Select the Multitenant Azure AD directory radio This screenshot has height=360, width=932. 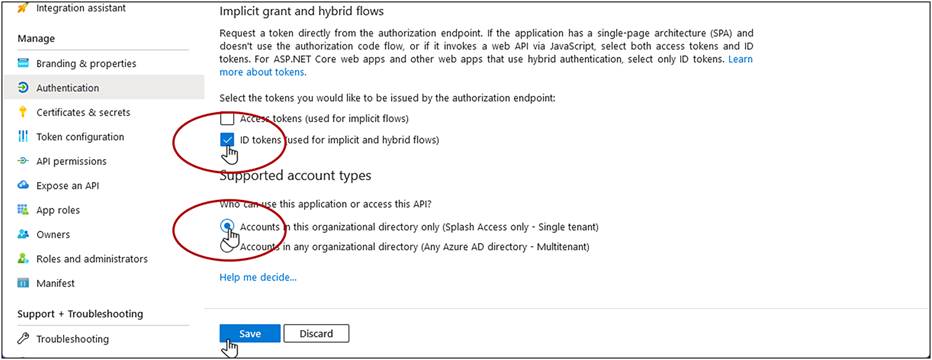click(227, 246)
